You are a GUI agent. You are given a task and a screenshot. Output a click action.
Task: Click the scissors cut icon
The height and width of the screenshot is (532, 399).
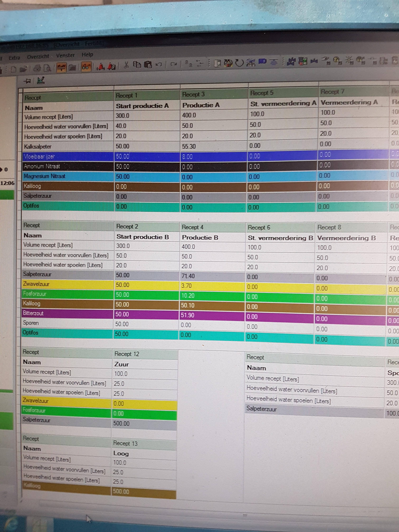[127, 65]
